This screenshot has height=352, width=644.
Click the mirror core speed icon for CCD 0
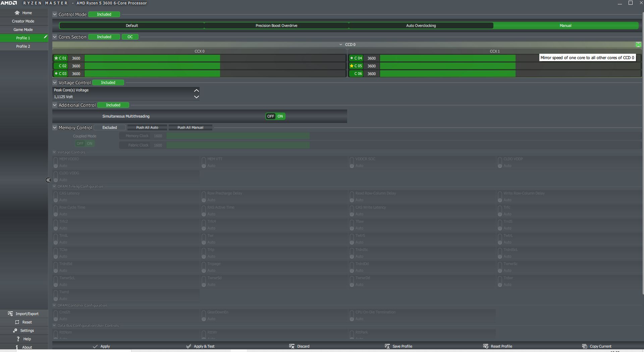(x=638, y=45)
